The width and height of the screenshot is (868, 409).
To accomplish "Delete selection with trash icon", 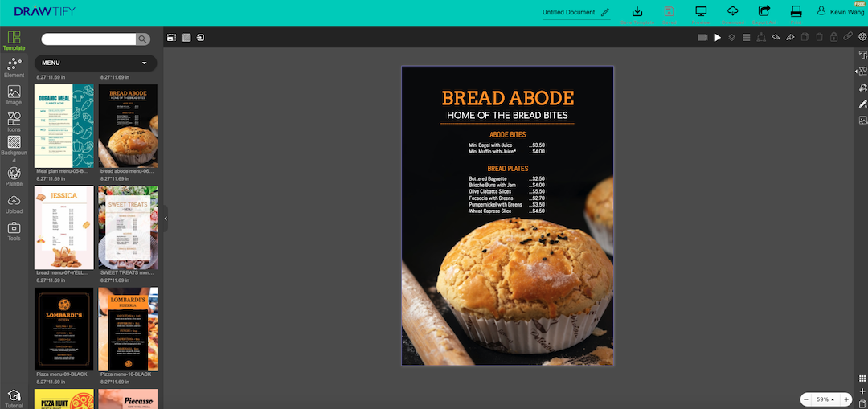I will (819, 38).
